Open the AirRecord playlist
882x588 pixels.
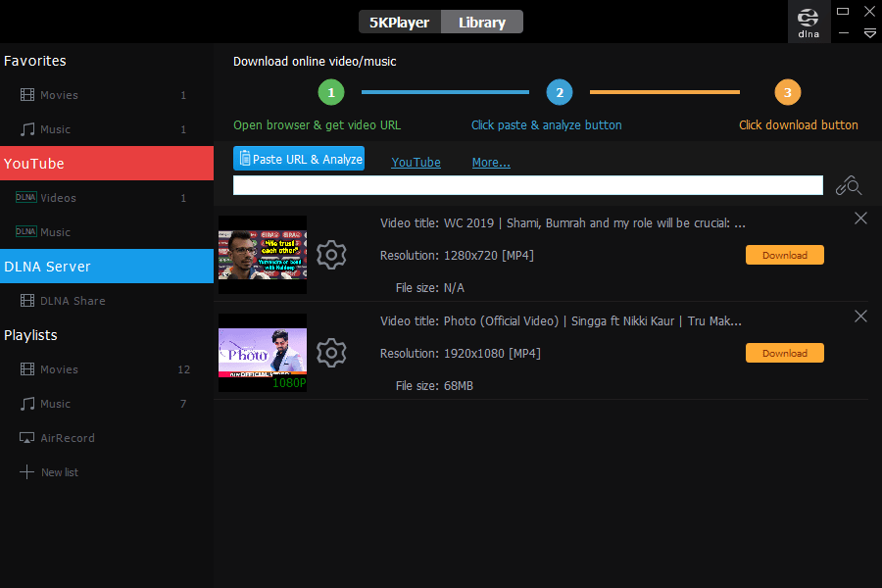(x=107, y=438)
